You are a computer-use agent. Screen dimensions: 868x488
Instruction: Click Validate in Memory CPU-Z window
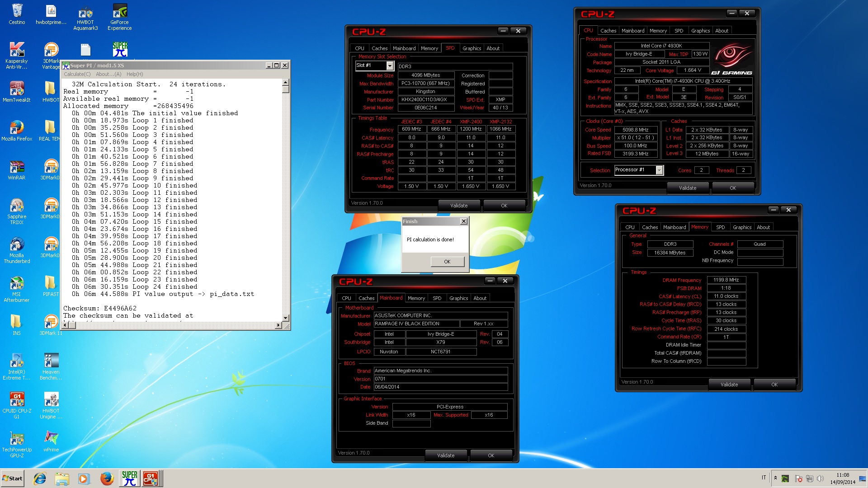[729, 385]
